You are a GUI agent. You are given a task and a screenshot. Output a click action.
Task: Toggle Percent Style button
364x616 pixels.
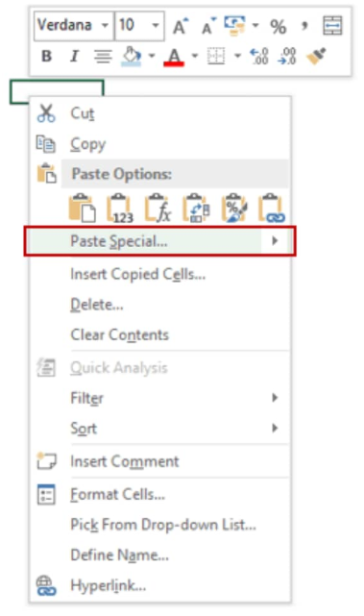point(278,27)
